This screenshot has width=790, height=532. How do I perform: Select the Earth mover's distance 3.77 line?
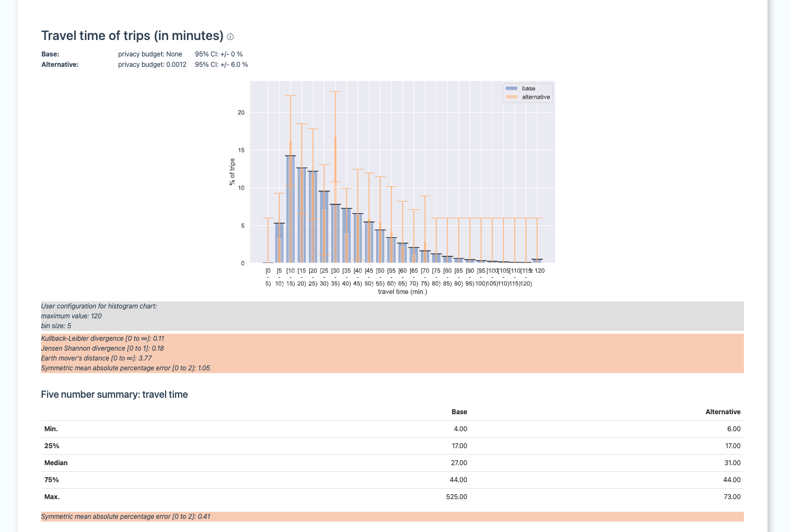(96, 358)
